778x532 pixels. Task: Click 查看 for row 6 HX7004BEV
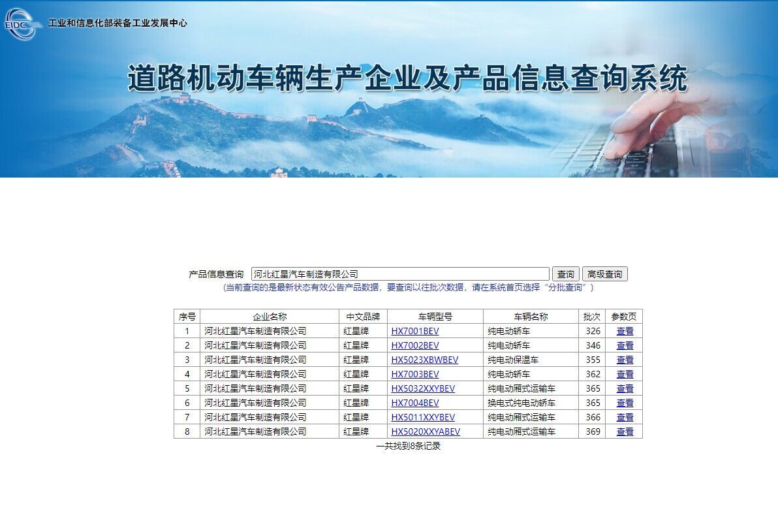pos(625,403)
